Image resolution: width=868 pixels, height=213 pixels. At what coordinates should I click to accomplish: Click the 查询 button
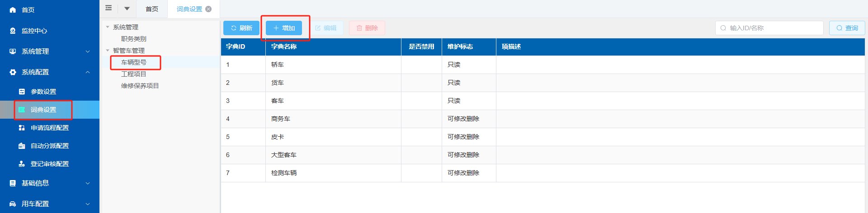point(847,28)
